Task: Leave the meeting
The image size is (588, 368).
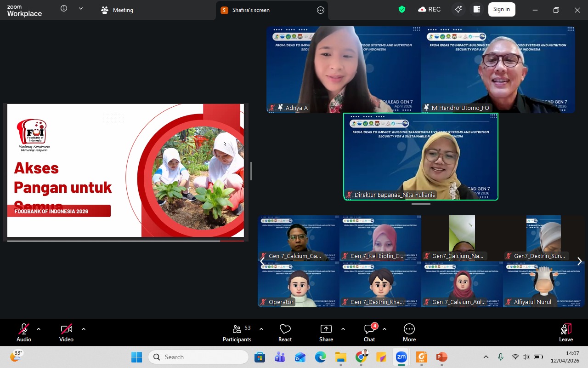Action: (565, 333)
